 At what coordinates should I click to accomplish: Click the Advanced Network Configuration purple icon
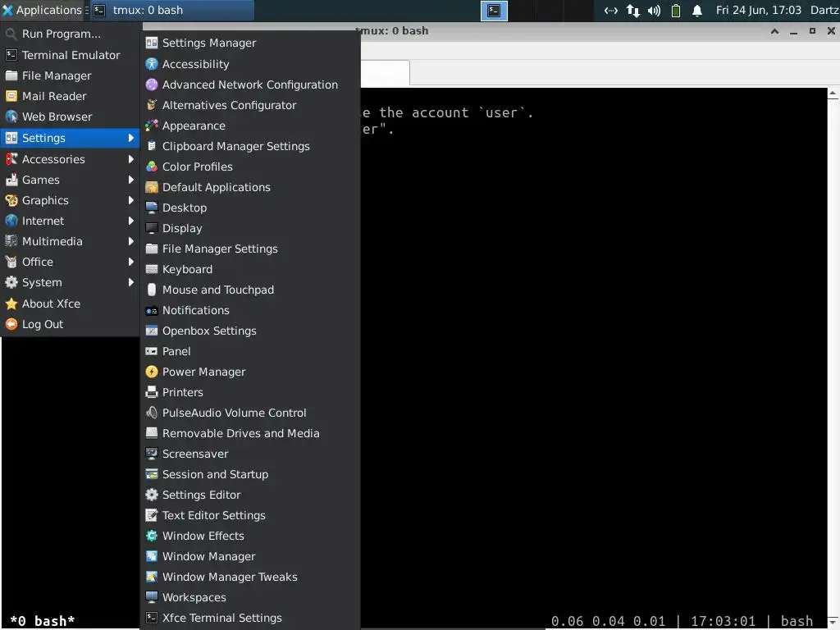click(152, 84)
